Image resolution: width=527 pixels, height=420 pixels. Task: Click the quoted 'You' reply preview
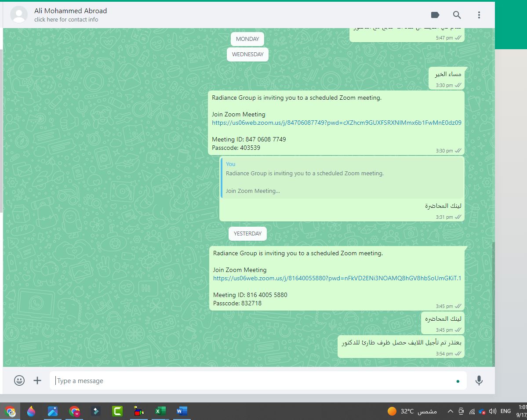click(x=342, y=177)
